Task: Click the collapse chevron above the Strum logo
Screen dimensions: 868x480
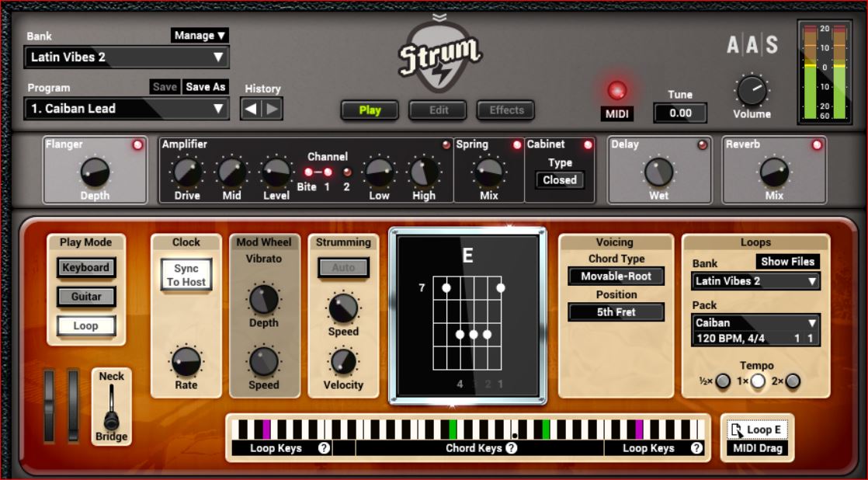Action: tap(439, 18)
